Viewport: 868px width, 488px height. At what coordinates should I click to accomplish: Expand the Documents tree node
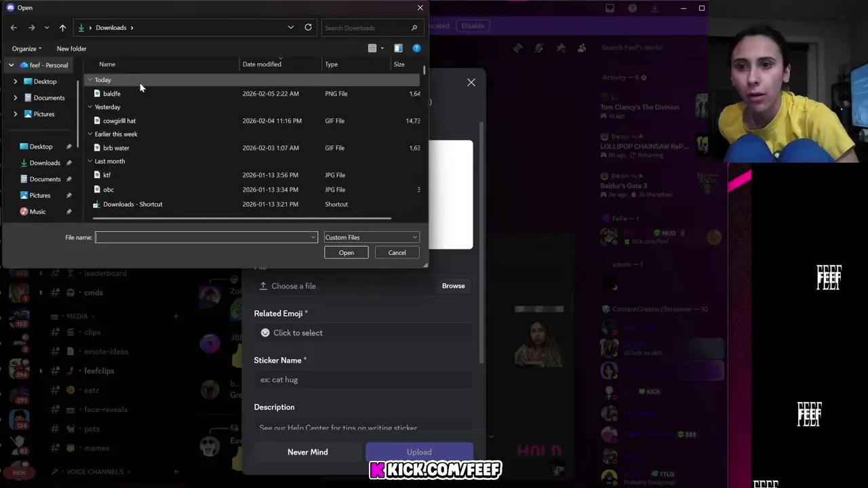(x=16, y=98)
